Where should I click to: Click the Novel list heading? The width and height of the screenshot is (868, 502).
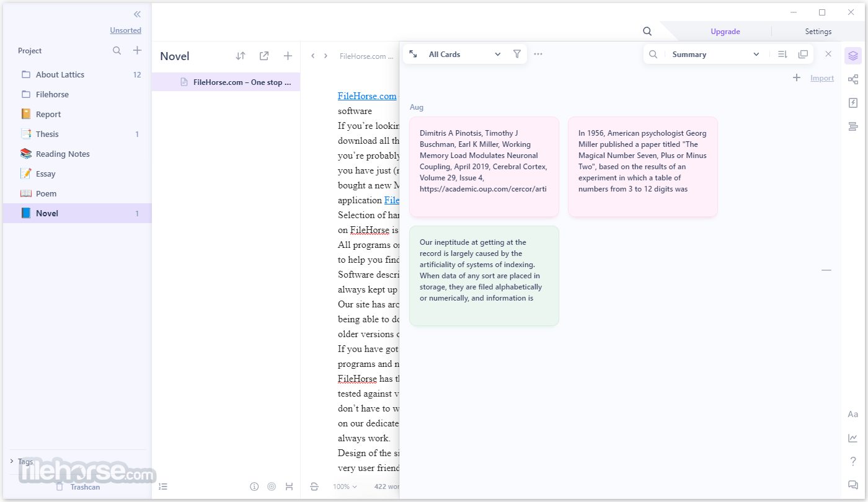[175, 56]
